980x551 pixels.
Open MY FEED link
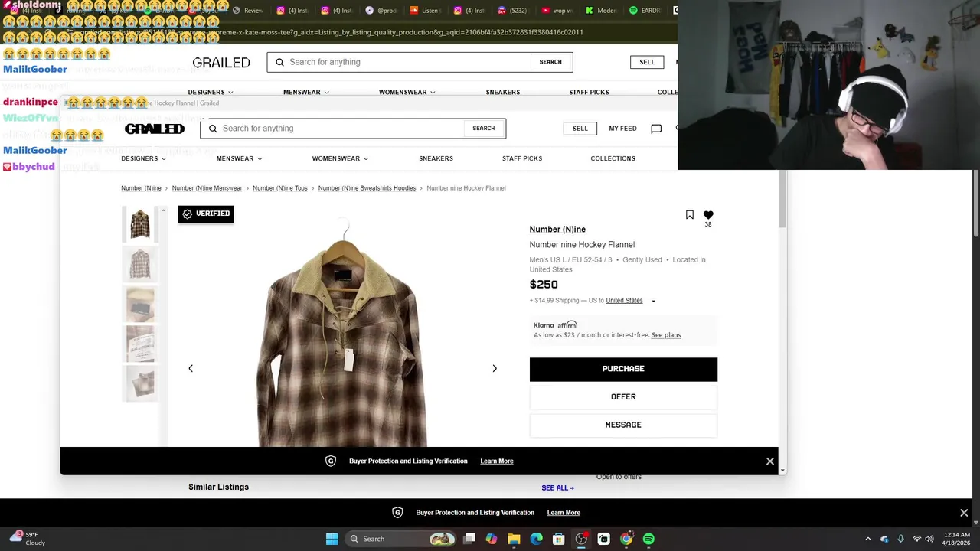(622, 129)
